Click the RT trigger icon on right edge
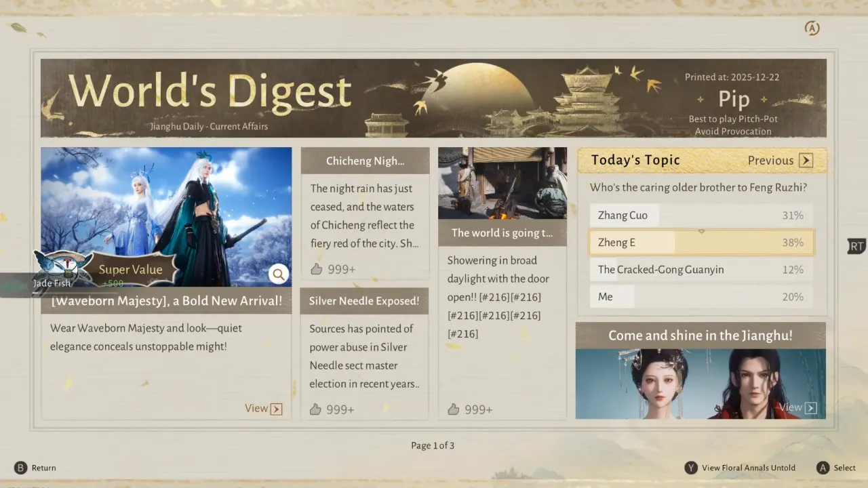 pyautogui.click(x=856, y=246)
